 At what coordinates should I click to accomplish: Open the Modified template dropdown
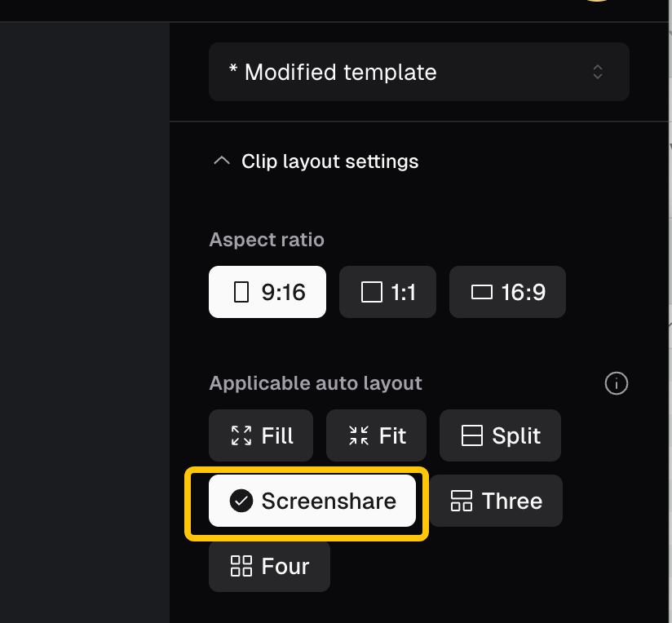pos(418,72)
